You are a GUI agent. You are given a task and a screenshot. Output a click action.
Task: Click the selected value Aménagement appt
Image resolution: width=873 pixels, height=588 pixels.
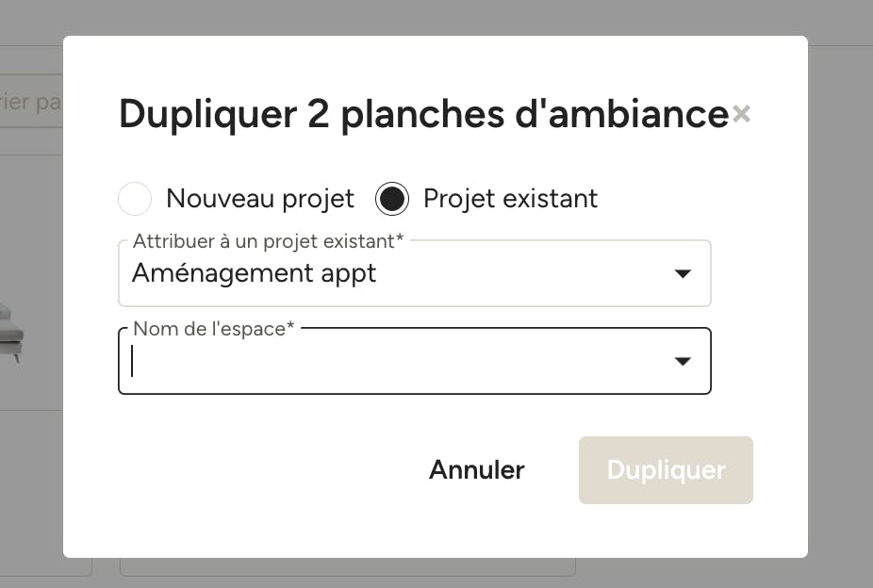point(254,273)
